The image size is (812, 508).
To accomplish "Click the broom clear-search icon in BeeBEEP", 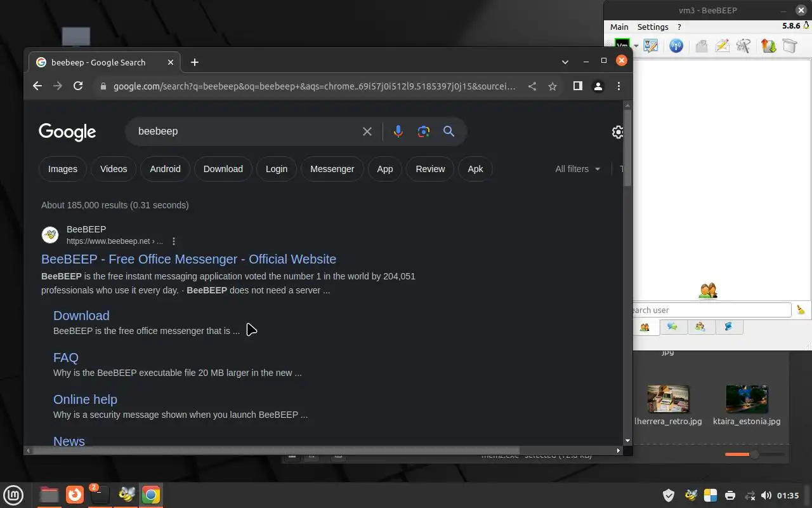I will tap(801, 310).
